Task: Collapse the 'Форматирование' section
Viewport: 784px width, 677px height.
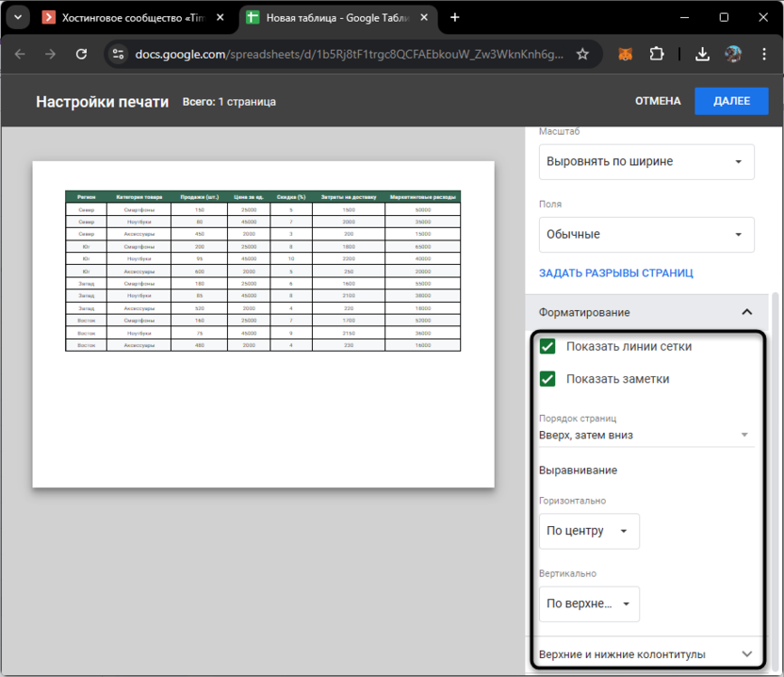Action: coord(746,312)
